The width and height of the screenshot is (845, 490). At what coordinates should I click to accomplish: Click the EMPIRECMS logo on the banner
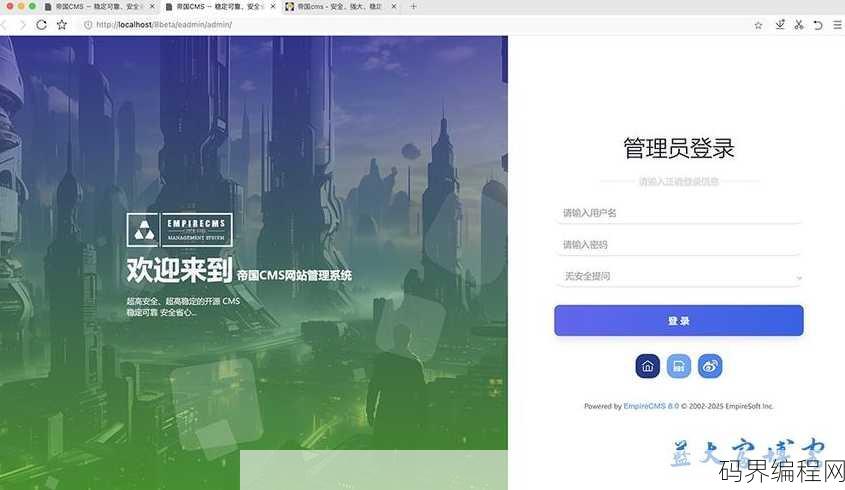pos(180,230)
